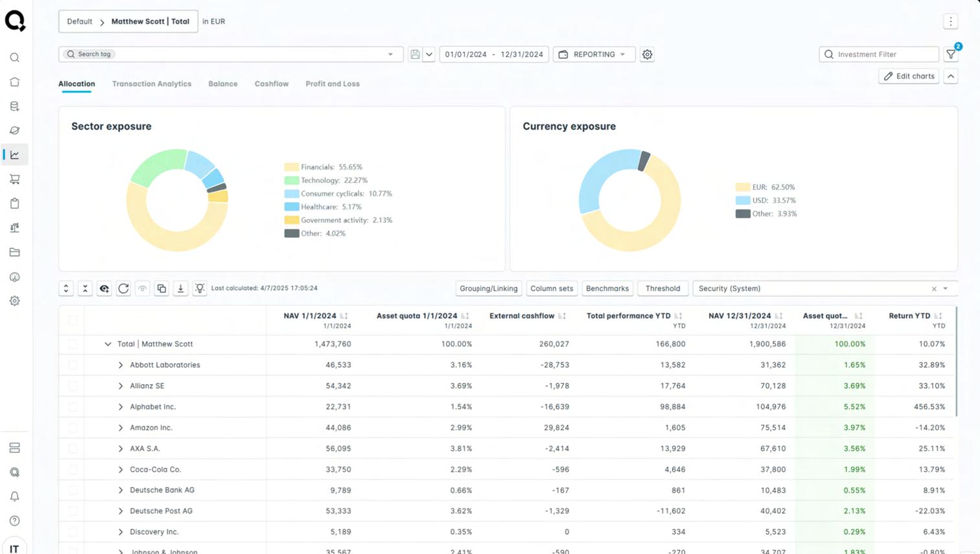Open the reporting settings gear icon
The width and height of the screenshot is (980, 554).
pyautogui.click(x=647, y=54)
